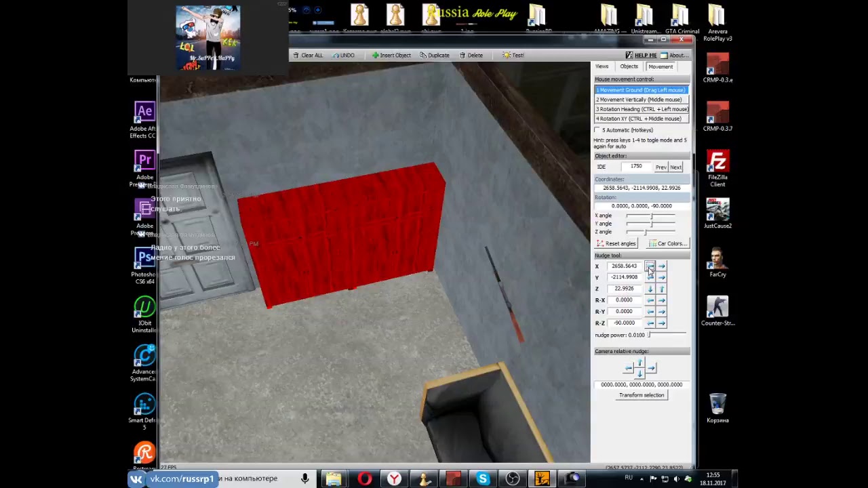Screen dimensions: 868x488
Task: Nudge Z up with the arrow
Action: (661, 289)
